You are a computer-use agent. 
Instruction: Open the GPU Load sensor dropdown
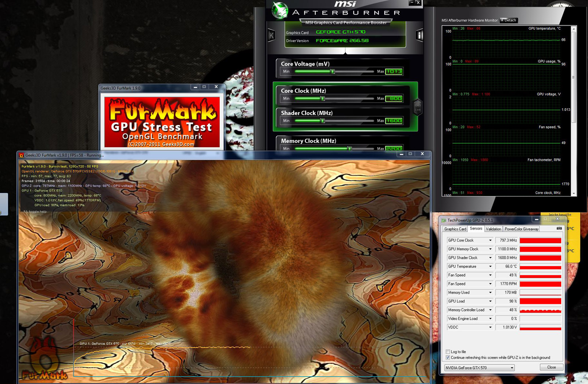tap(490, 301)
